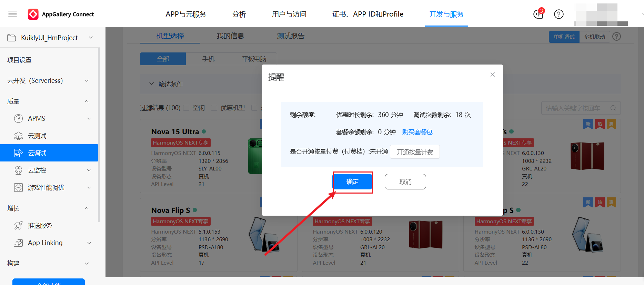Toggle the 空闲 checkbox
Screen dimensions: 644x285
coord(186,108)
